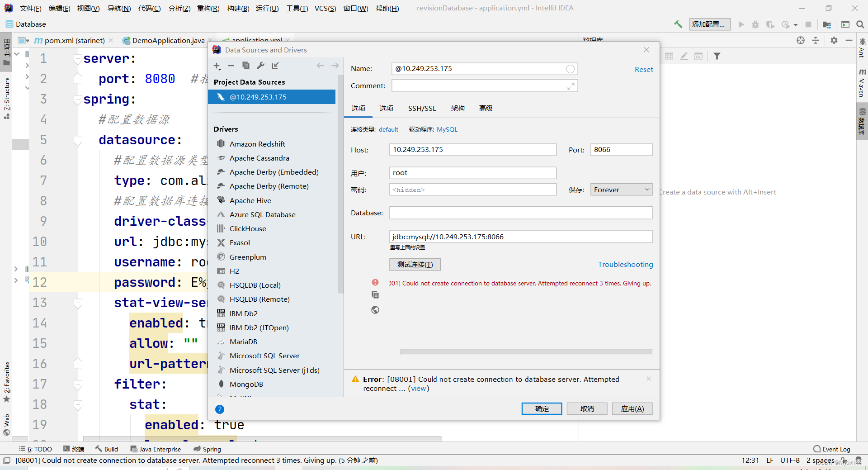Open the VCS(S) menu
Screen dimensions: 868x470
pos(325,8)
